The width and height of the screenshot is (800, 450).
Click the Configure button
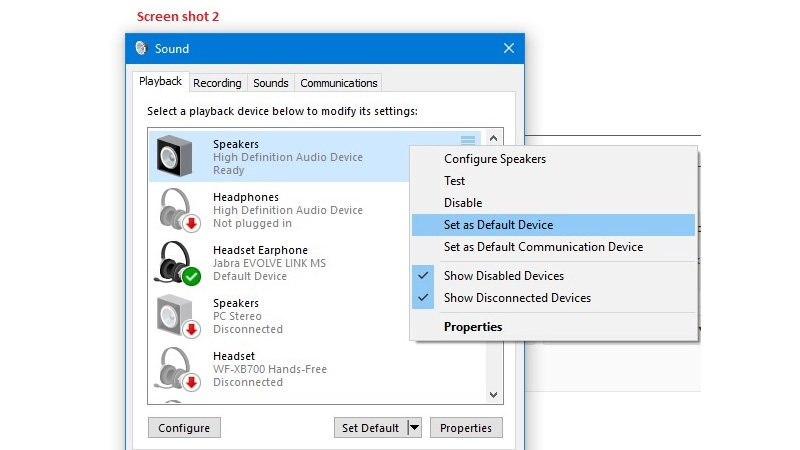point(184,428)
